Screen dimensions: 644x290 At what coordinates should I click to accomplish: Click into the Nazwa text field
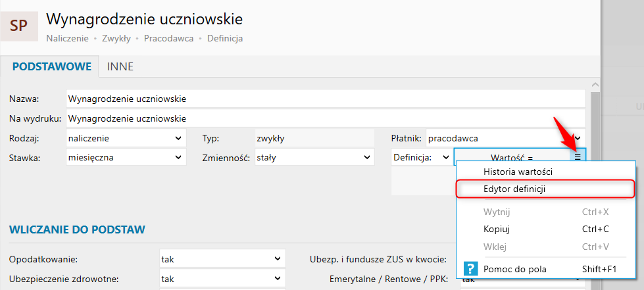(326, 99)
